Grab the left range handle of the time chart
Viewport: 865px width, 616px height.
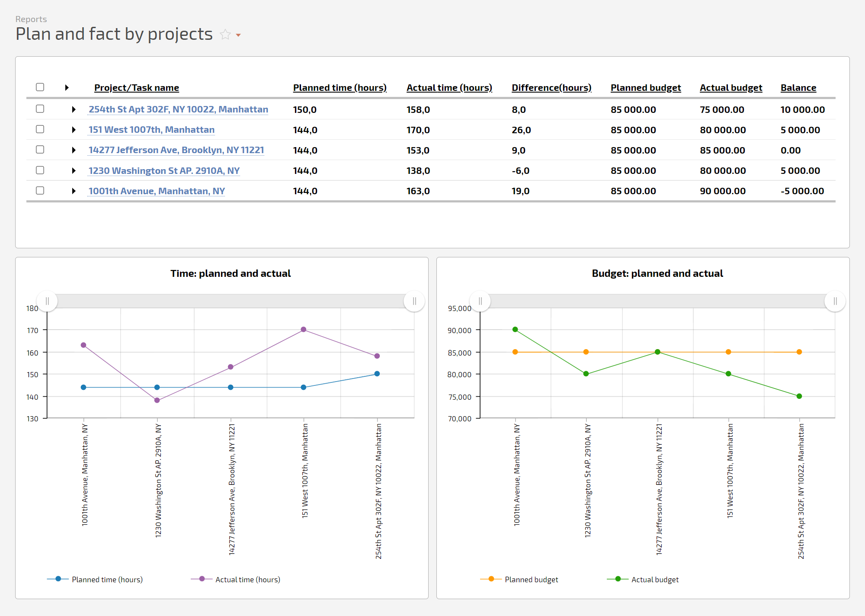pos(47,301)
